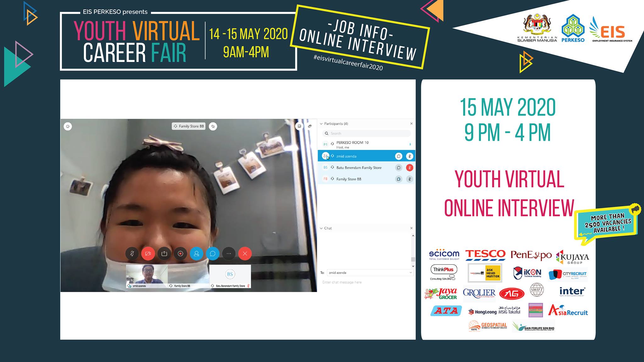Chat with Family Store BB via row chat icon

pos(399,179)
